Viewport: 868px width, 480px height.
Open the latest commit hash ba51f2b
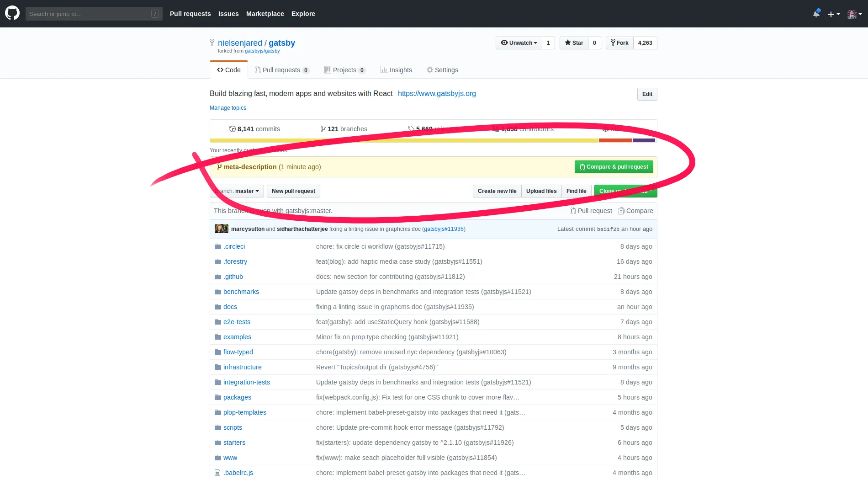(x=608, y=229)
